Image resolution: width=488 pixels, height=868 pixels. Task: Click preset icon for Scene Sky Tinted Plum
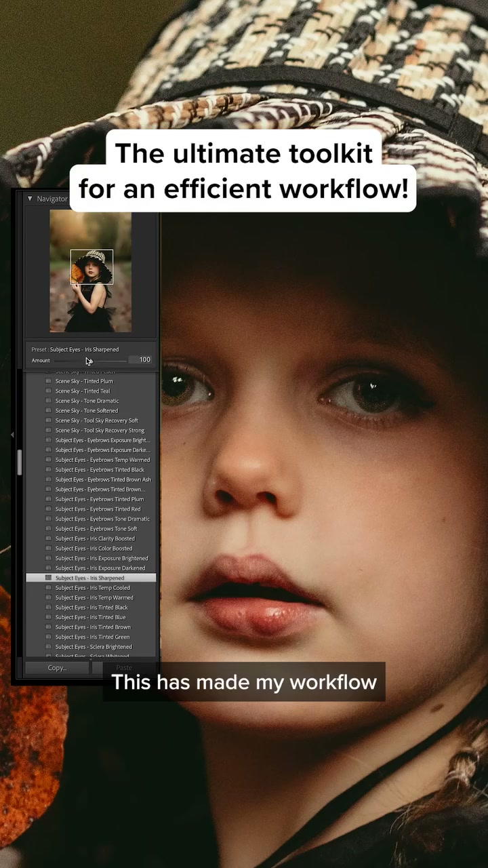[48, 381]
